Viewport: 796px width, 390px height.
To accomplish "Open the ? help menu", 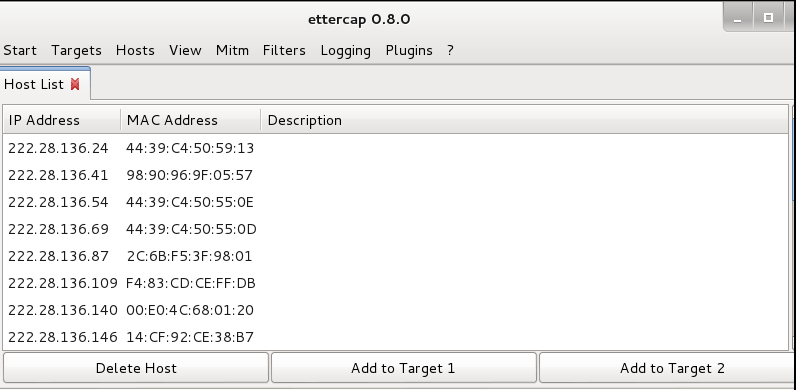I will [450, 51].
